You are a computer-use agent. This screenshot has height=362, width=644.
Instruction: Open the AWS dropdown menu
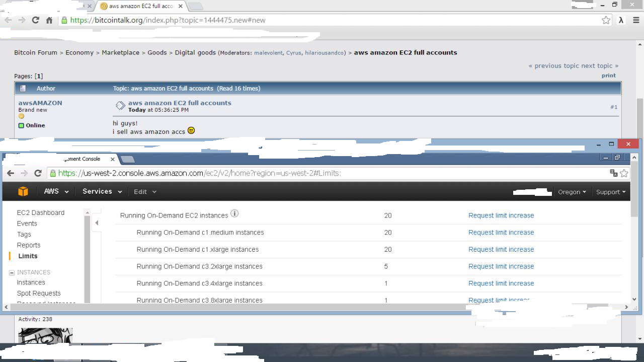pos(56,191)
